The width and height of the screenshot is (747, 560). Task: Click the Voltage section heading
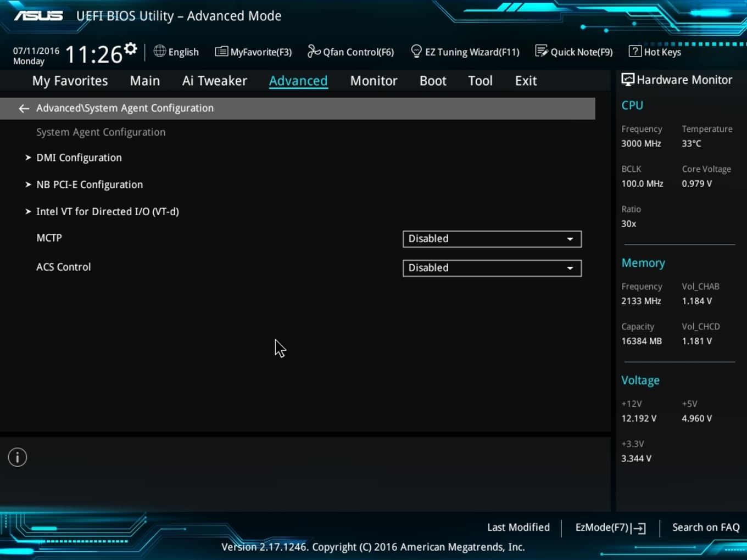(640, 380)
